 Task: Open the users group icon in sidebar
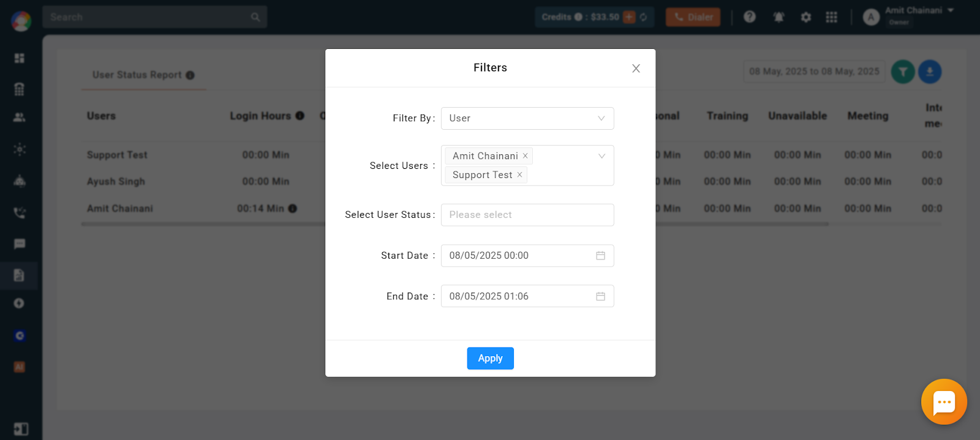point(20,117)
